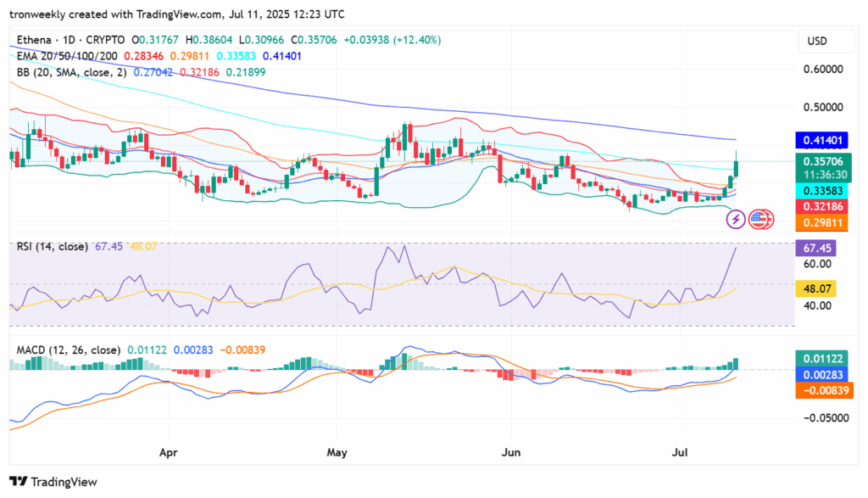The height and width of the screenshot is (498, 868).
Task: Click the Ethena · 1D · CRYPTO symbol title
Action: (x=70, y=40)
